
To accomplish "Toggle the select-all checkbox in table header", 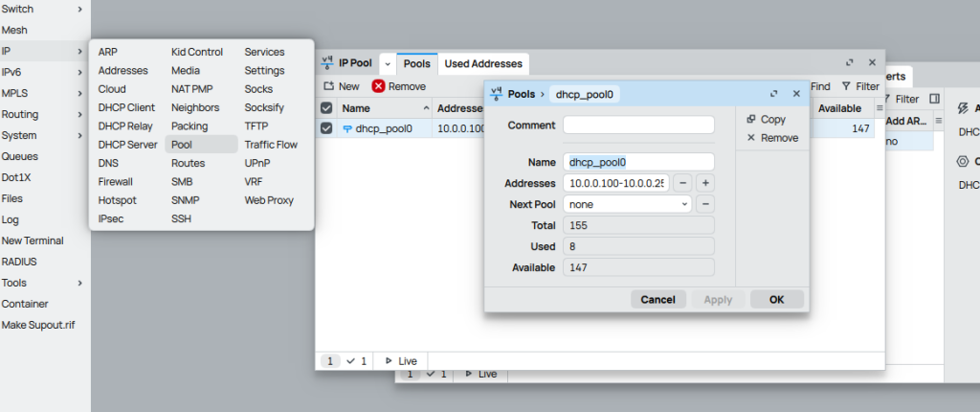I will coord(326,108).
